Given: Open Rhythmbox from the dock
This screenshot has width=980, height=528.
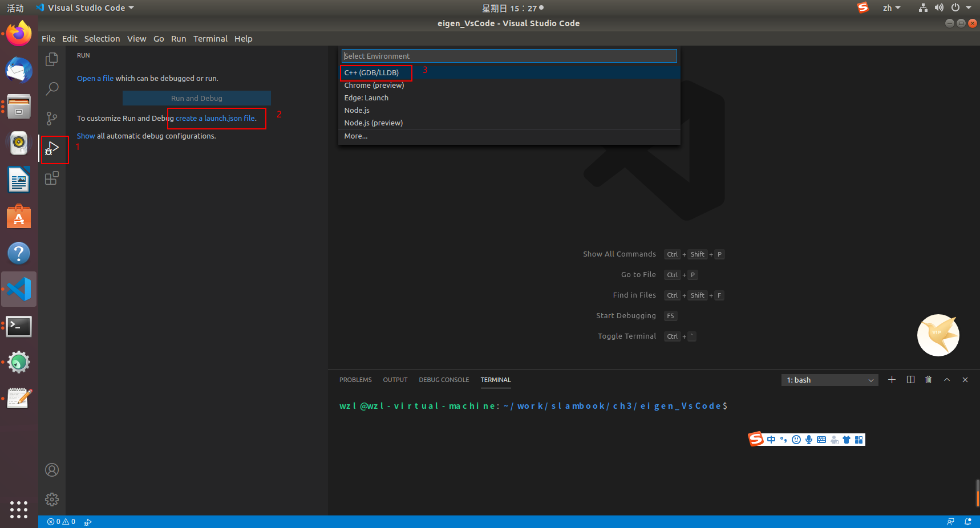Looking at the screenshot, I should click(19, 143).
